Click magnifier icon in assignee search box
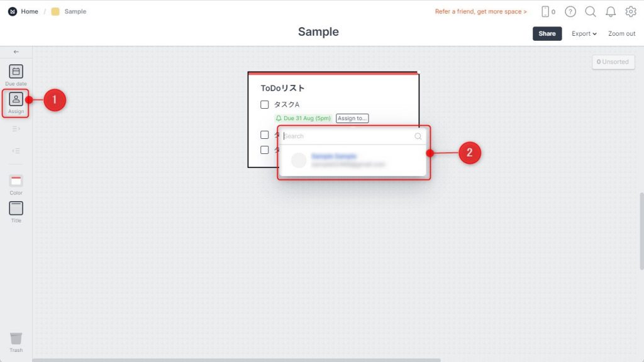 [418, 136]
